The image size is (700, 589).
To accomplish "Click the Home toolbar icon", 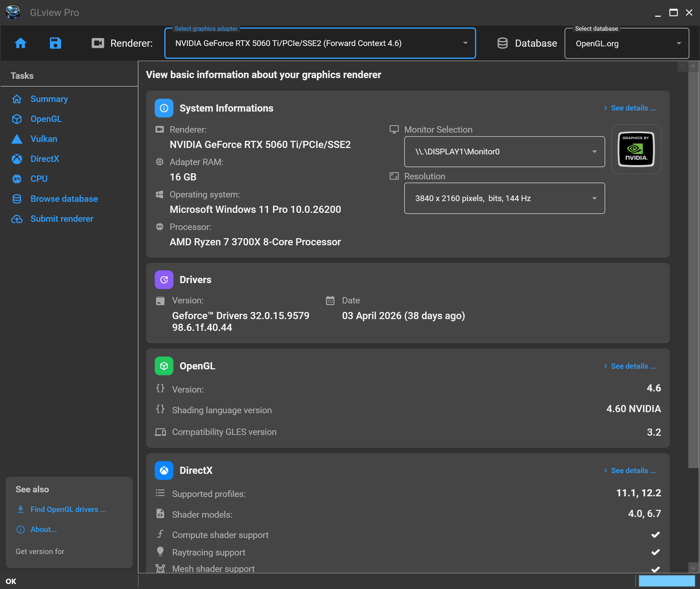I will click(21, 43).
